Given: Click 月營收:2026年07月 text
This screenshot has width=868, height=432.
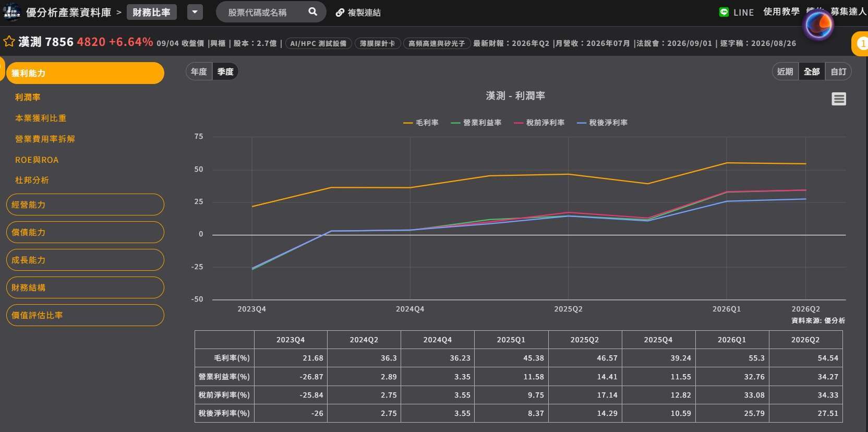Looking at the screenshot, I should pyautogui.click(x=593, y=43).
